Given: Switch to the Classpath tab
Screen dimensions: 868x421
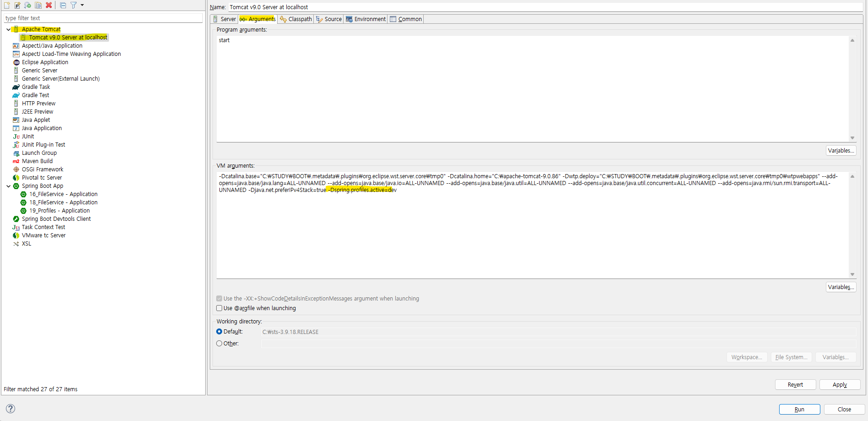Looking at the screenshot, I should [x=296, y=19].
